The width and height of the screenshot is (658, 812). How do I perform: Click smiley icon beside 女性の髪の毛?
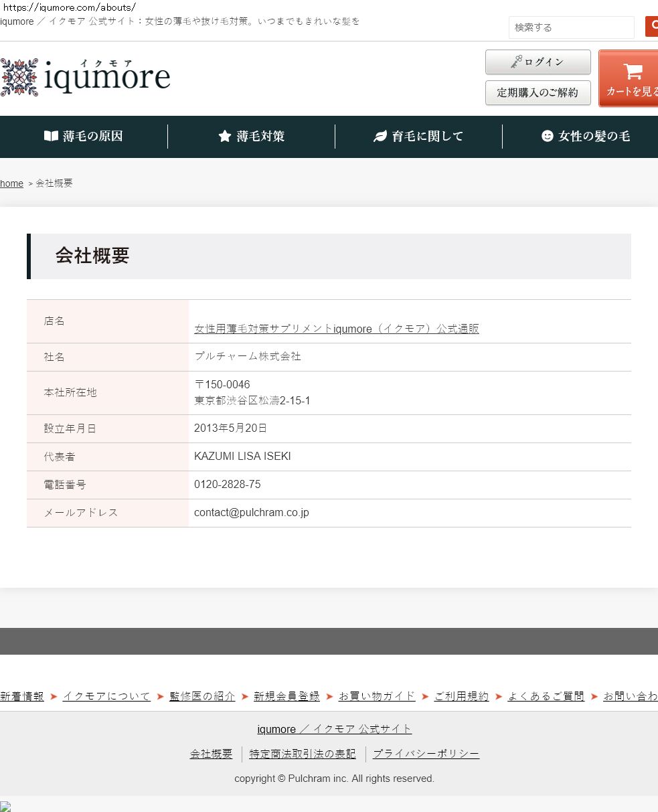tap(548, 137)
